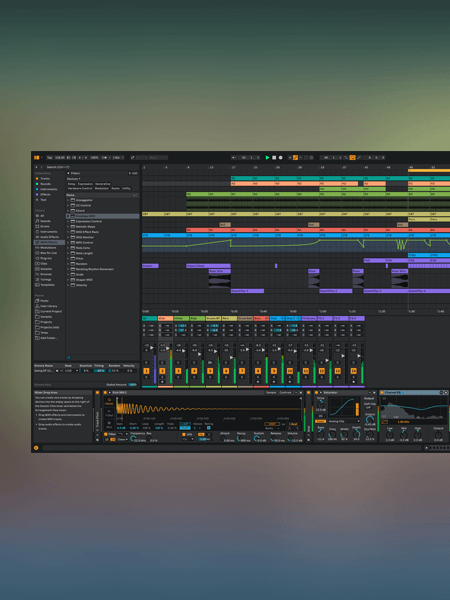Select the Drums icon in Library
The height and width of the screenshot is (600, 450).
pyautogui.click(x=37, y=227)
